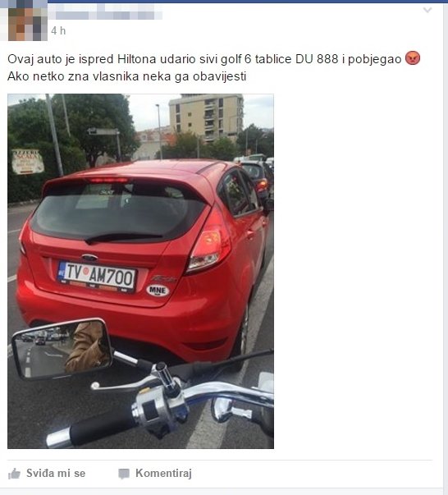
Task: Click the angry face emoji
Action: pos(413,58)
